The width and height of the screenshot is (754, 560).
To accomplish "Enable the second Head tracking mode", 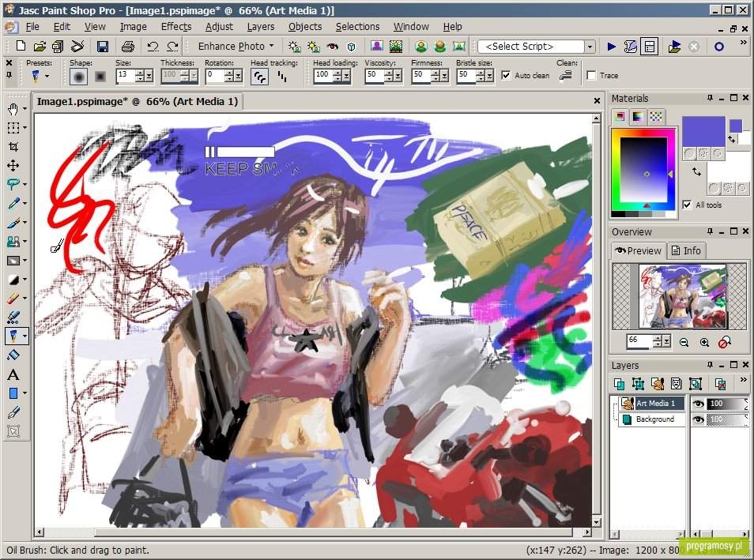I will [x=282, y=76].
